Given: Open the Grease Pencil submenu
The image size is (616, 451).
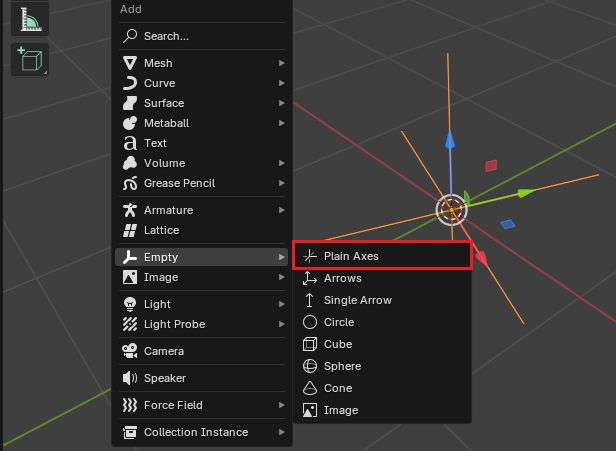Looking at the screenshot, I should (x=202, y=183).
